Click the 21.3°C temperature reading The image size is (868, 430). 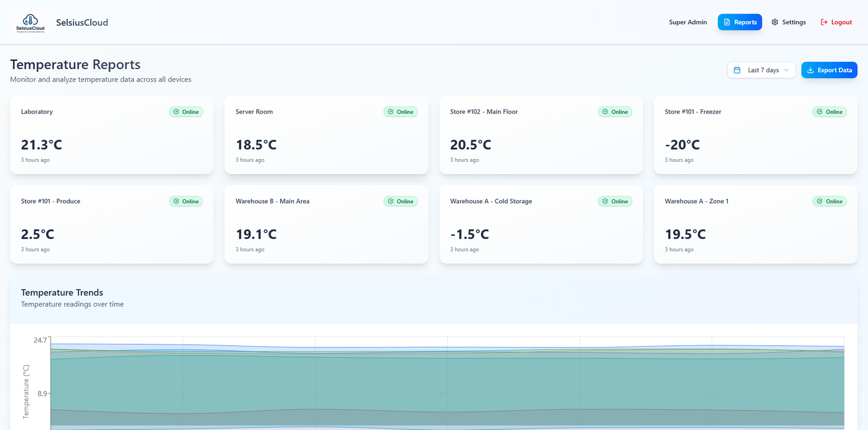(x=41, y=145)
